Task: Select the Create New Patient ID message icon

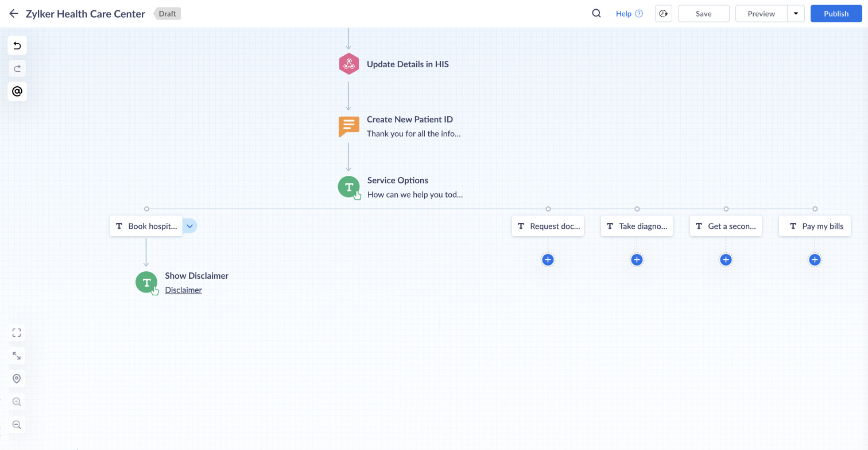Action: coord(348,126)
